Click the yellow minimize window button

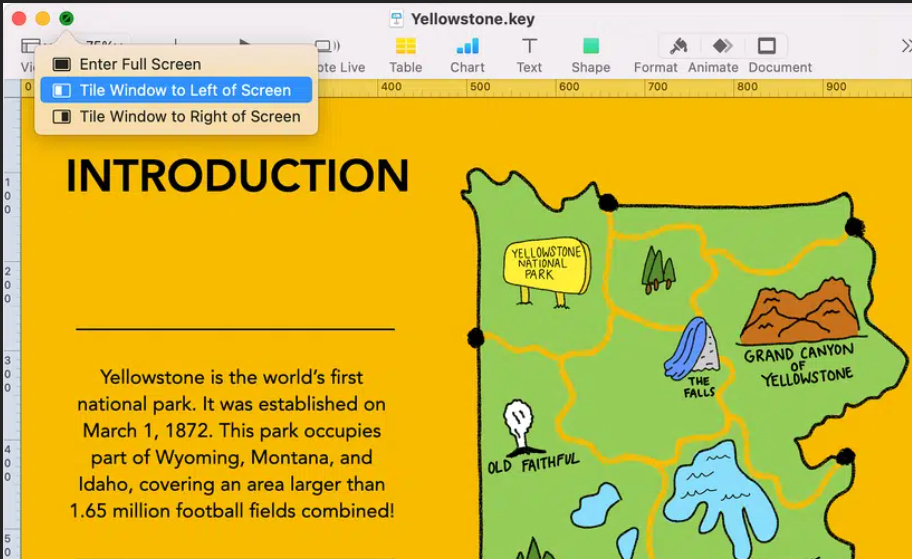tap(42, 19)
